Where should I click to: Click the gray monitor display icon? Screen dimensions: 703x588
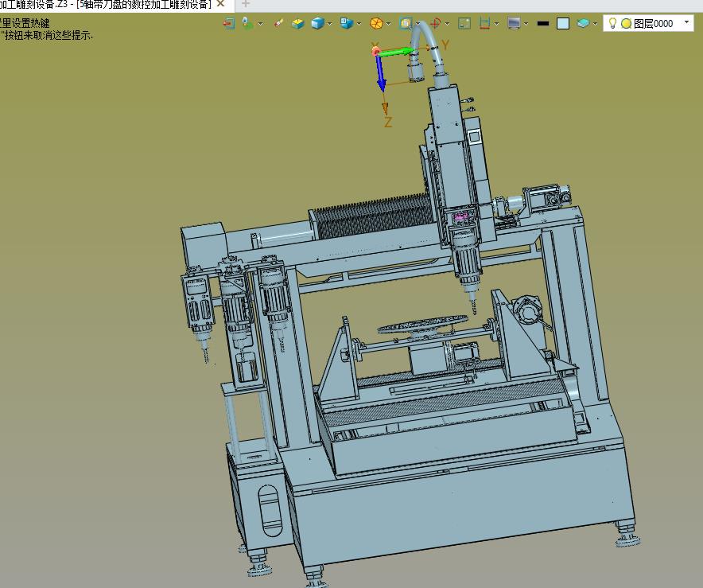tap(514, 23)
